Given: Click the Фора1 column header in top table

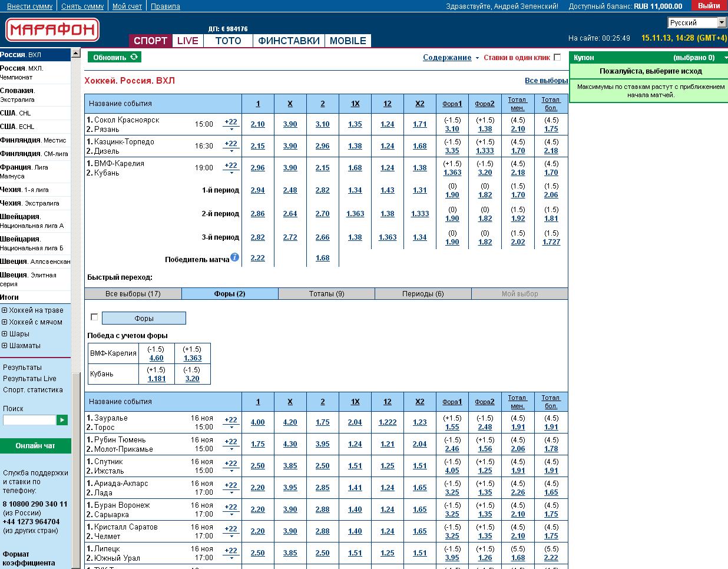Looking at the screenshot, I should [452, 104].
